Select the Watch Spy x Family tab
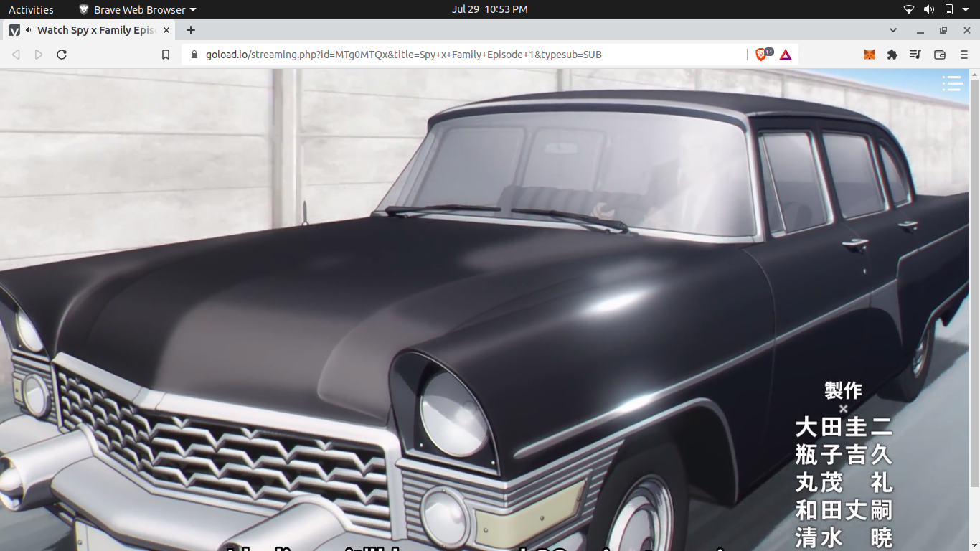 89,30
